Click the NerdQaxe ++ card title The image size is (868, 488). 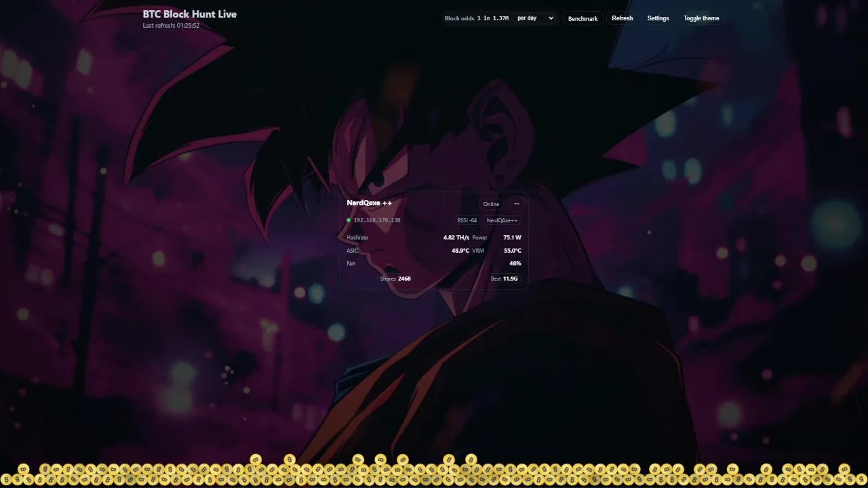pyautogui.click(x=369, y=203)
